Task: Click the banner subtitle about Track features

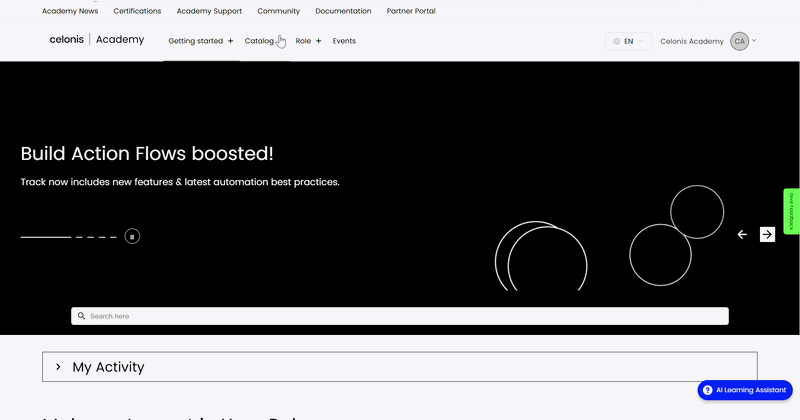Action: [180, 182]
